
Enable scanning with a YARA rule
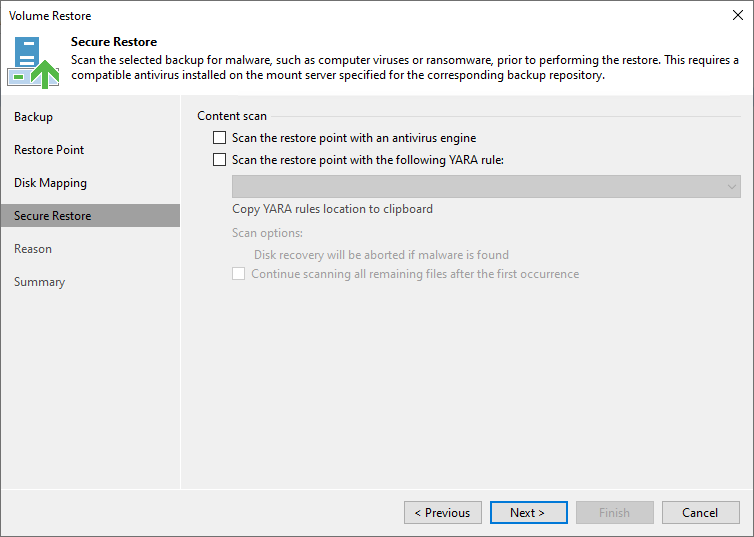click(220, 159)
